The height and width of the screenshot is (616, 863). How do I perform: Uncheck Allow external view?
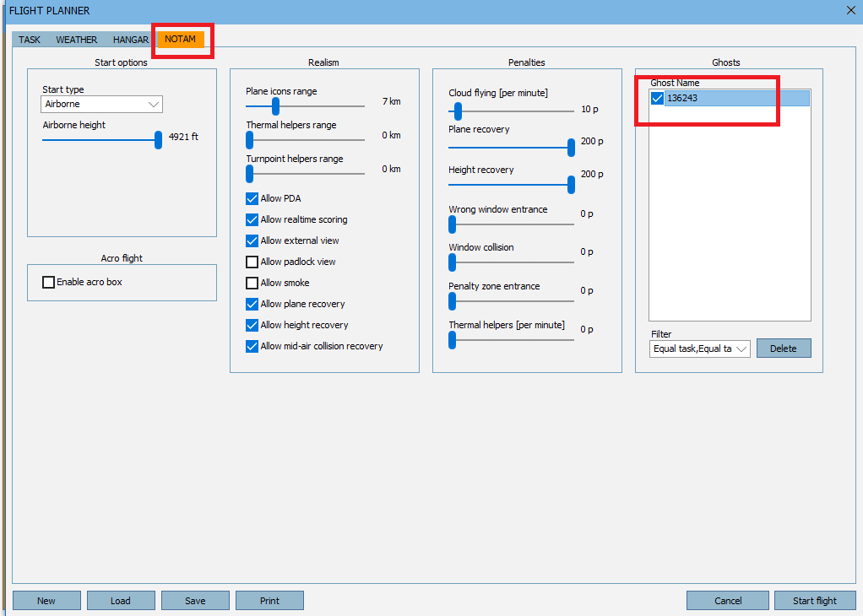coord(251,240)
